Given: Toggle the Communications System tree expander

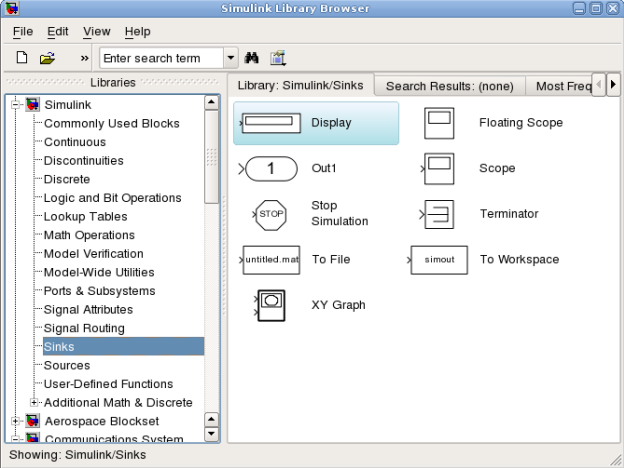Looking at the screenshot, I should tap(16, 439).
